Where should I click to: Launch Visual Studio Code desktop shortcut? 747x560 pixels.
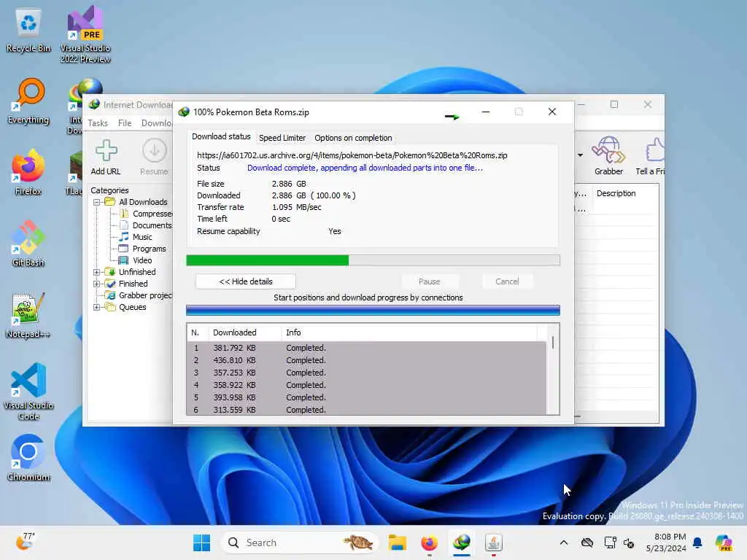tap(28, 392)
